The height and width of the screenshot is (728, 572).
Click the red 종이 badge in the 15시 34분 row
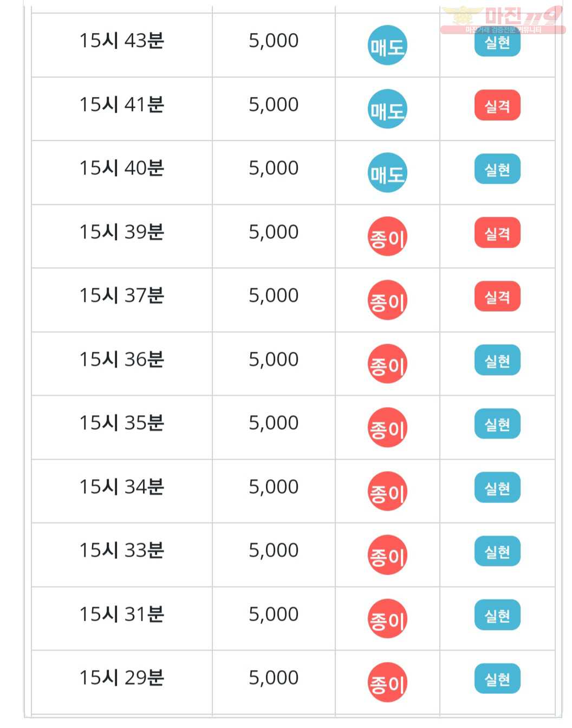(x=387, y=491)
